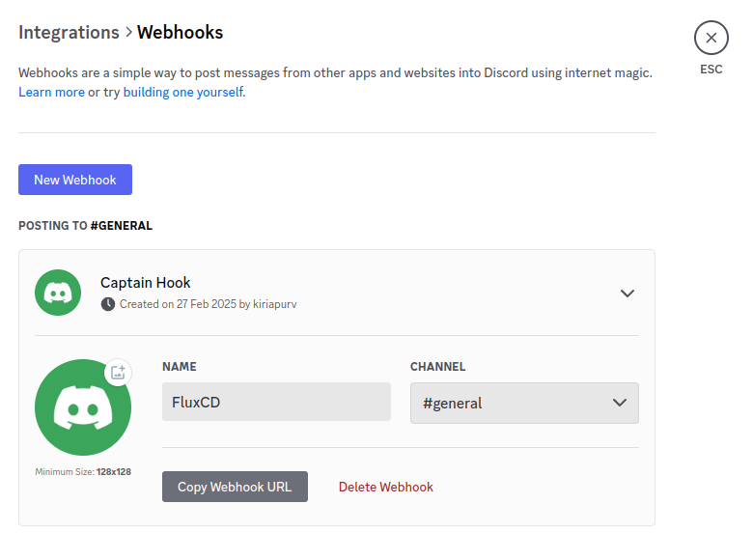Click the Created on 27 Feb 2025 text
This screenshot has width=753, height=560.
(x=185, y=304)
